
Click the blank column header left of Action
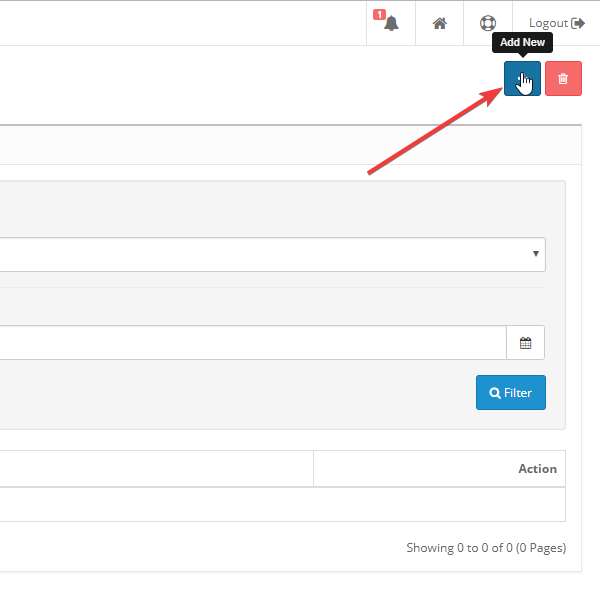155,468
